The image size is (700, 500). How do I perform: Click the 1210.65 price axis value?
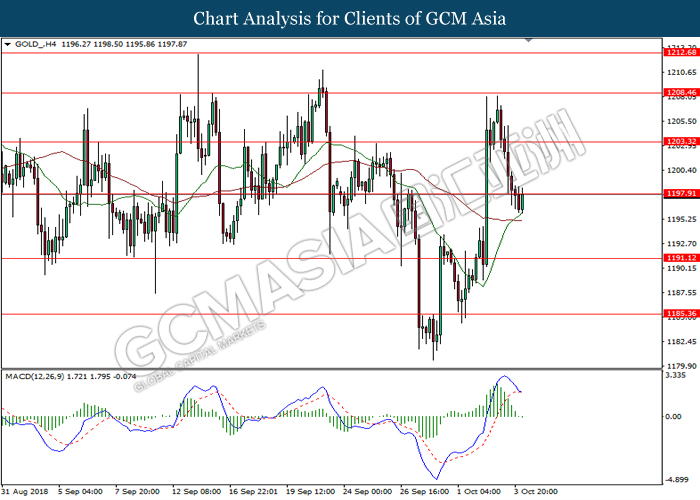click(681, 72)
